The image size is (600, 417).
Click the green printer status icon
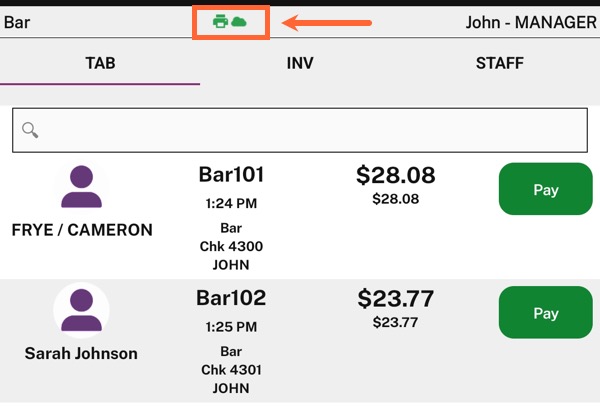coord(220,21)
